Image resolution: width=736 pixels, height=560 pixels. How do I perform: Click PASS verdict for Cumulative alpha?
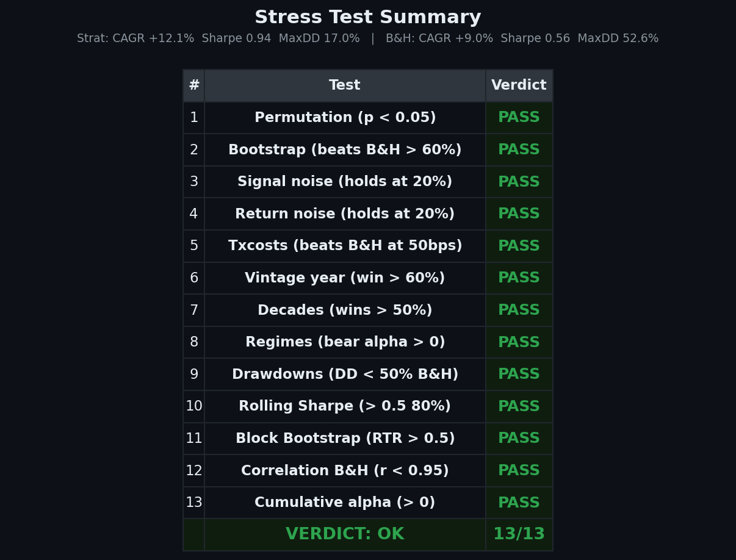(519, 503)
